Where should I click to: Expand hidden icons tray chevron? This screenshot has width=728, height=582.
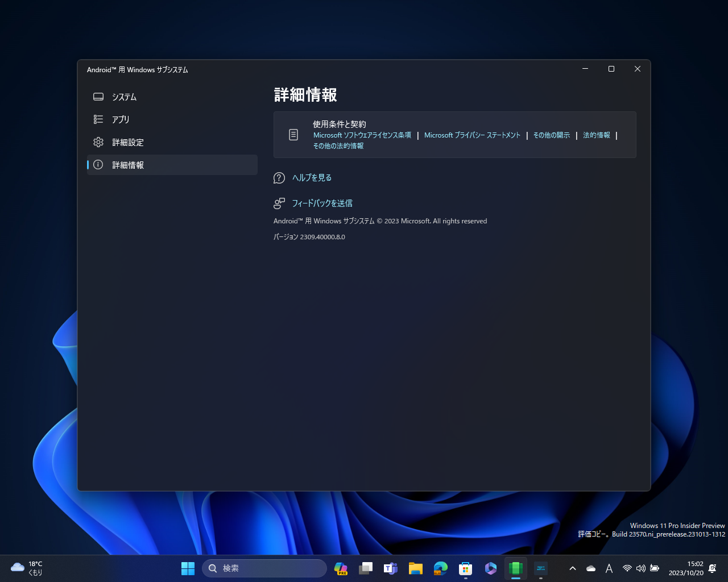pyautogui.click(x=573, y=568)
